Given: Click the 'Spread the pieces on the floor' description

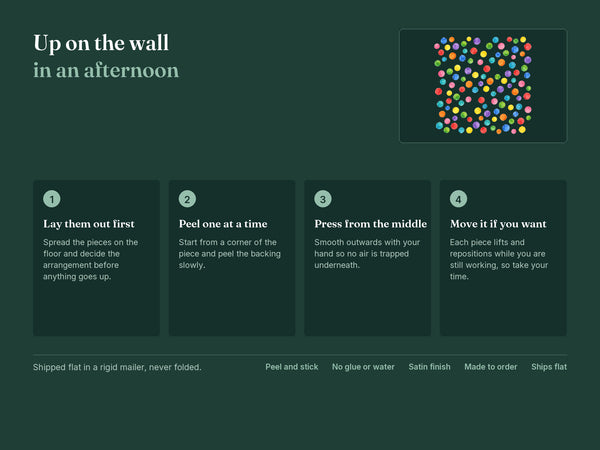Looking at the screenshot, I should click(91, 259).
